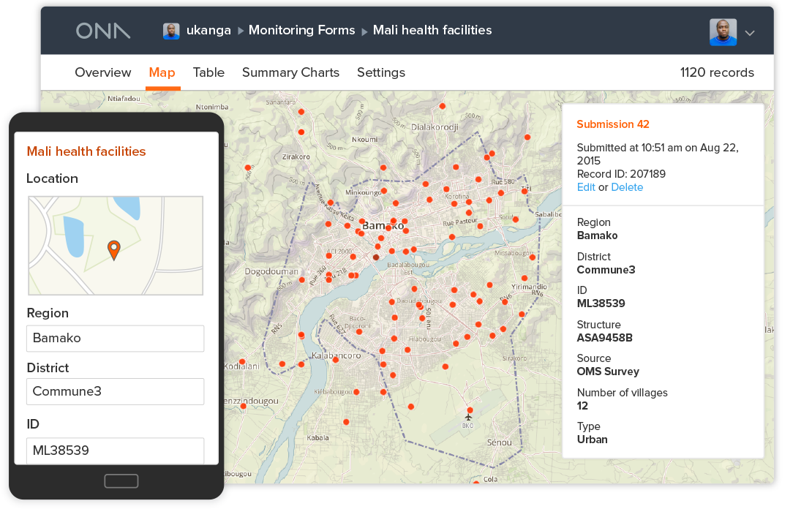This screenshot has width=812, height=509.
Task: Click the ID input field with ML38539
Action: coord(115,450)
